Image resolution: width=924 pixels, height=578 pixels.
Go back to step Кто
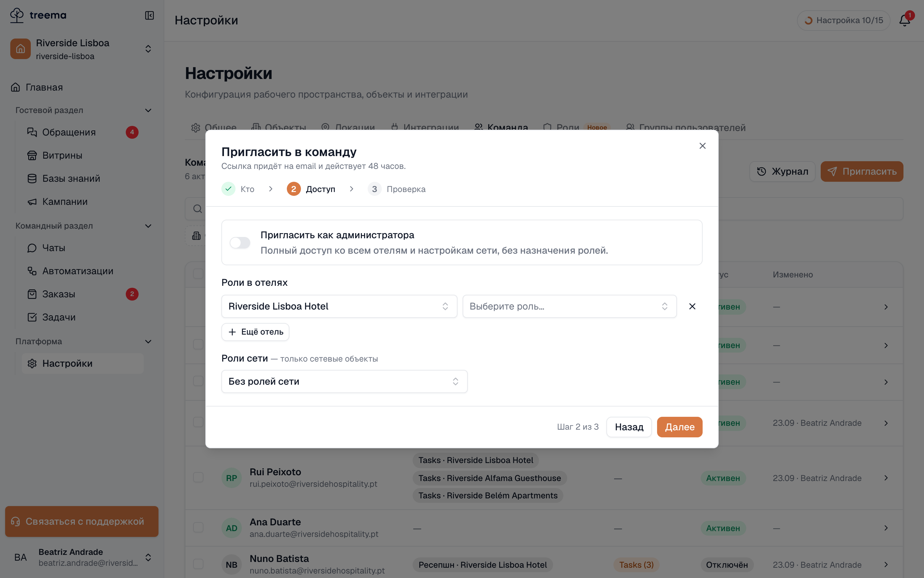pyautogui.click(x=238, y=189)
